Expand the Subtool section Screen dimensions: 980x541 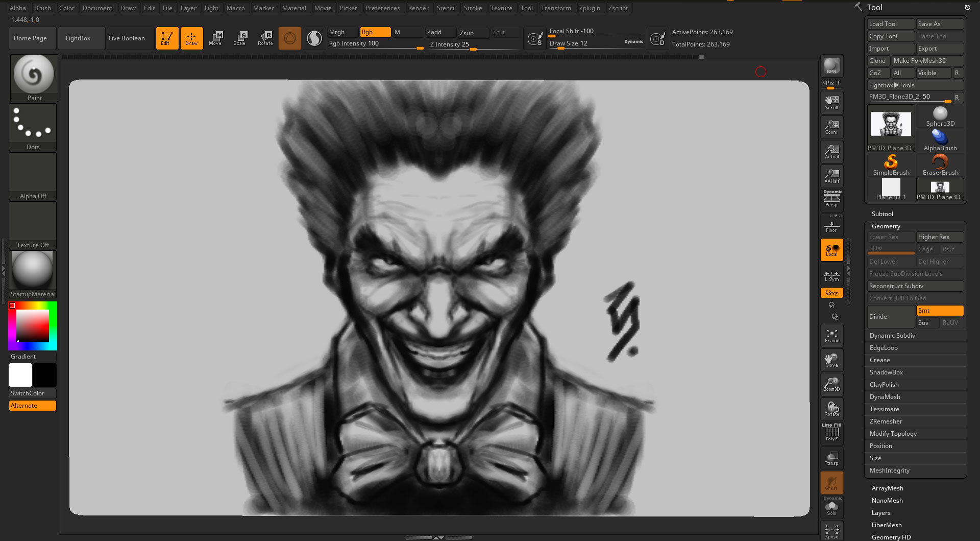(882, 214)
